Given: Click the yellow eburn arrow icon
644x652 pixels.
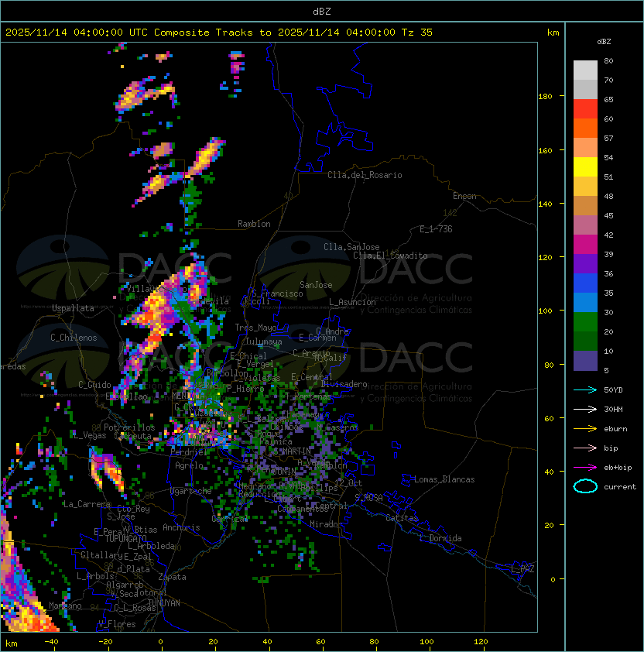Looking at the screenshot, I should (585, 429).
